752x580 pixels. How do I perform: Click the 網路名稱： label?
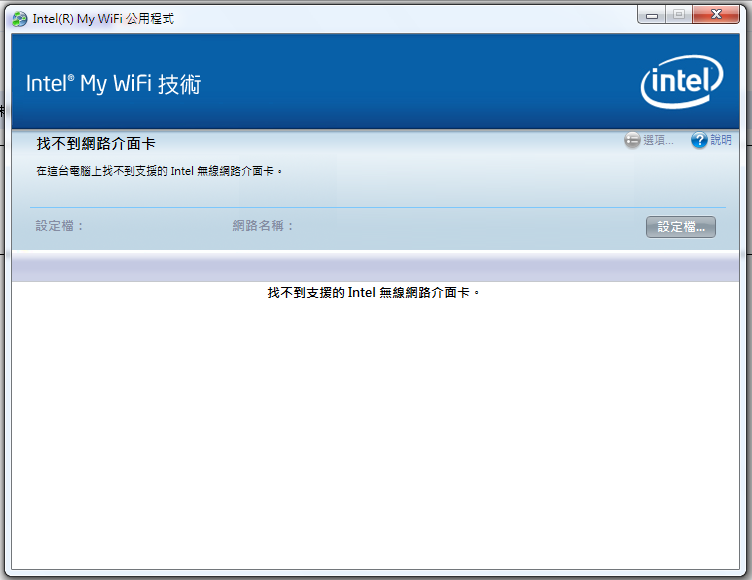pos(263,226)
